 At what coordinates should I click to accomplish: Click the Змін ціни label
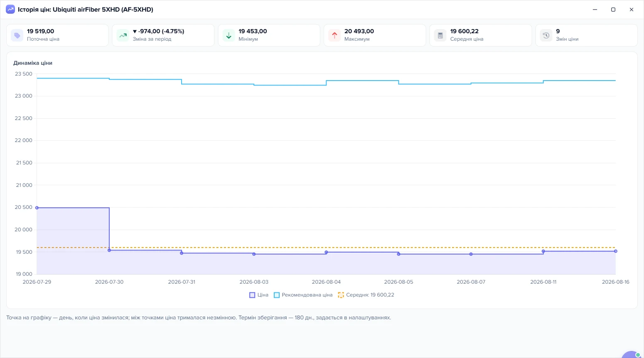pos(567,39)
